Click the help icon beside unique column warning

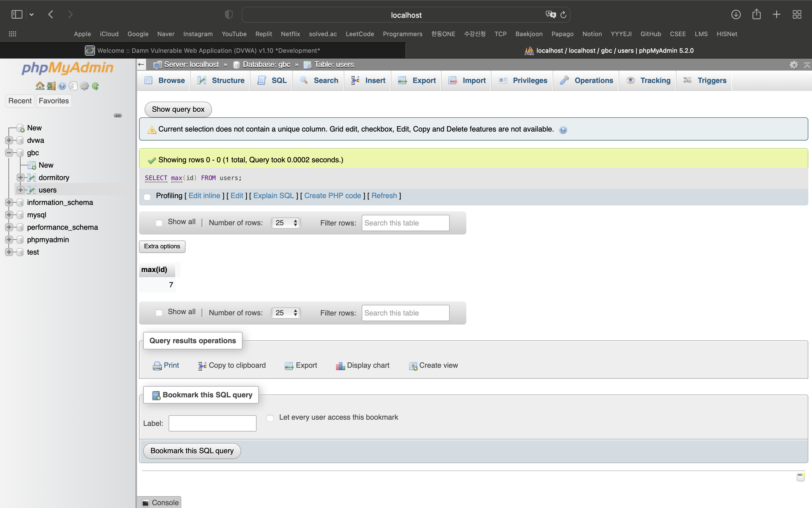point(563,130)
